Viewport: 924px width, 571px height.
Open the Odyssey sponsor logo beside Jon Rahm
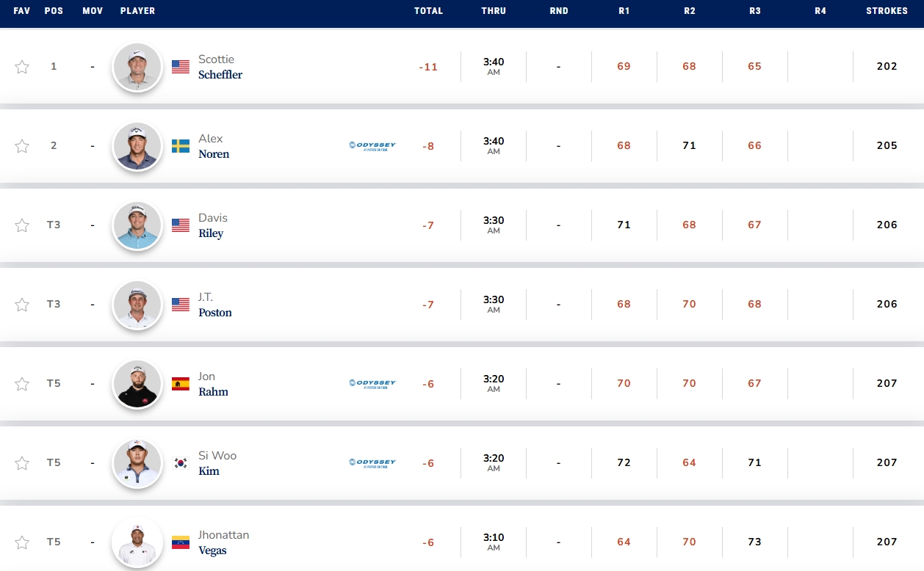point(372,383)
